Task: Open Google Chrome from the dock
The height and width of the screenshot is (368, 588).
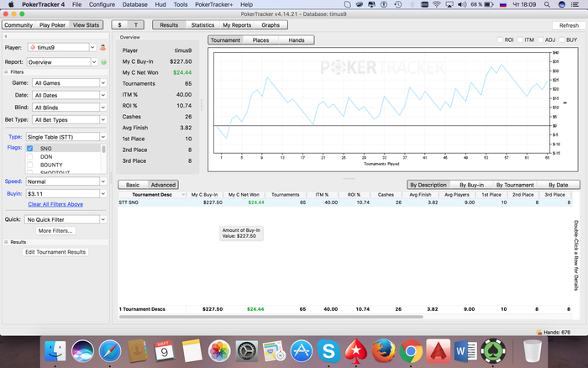Action: (411, 351)
